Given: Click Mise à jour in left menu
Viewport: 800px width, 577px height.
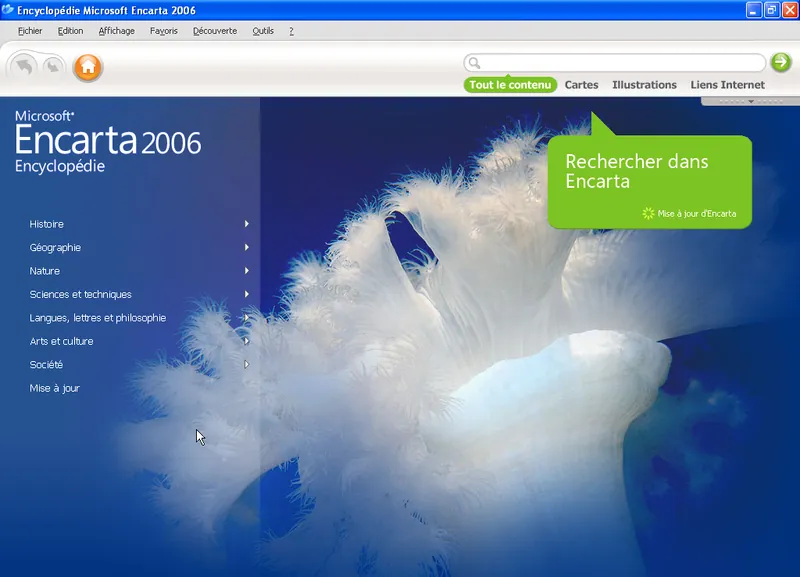Looking at the screenshot, I should [55, 388].
